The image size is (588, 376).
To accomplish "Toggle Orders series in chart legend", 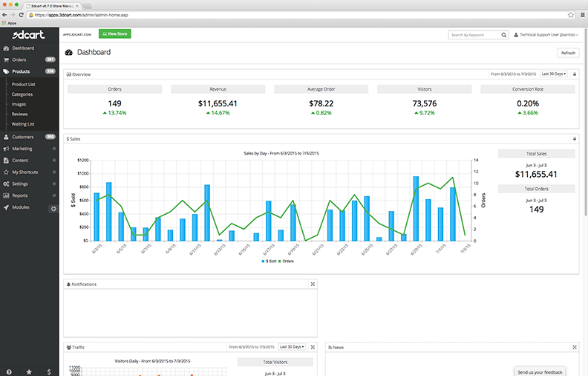I will 286,261.
